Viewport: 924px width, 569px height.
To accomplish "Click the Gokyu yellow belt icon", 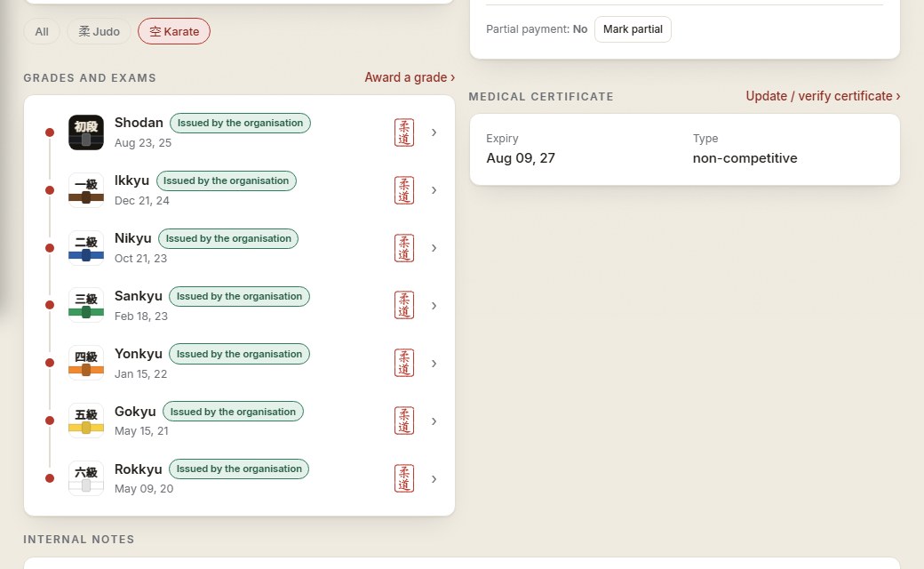I will [86, 421].
